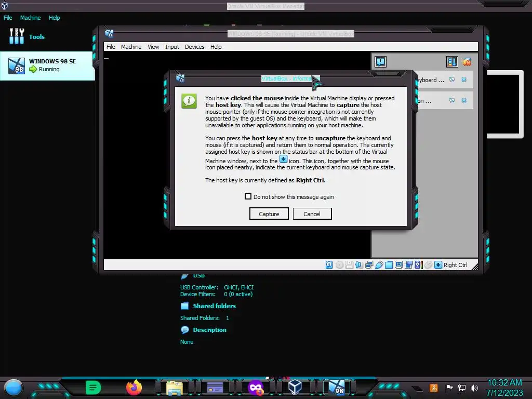Check 'Do not show this message again'

(x=248, y=196)
